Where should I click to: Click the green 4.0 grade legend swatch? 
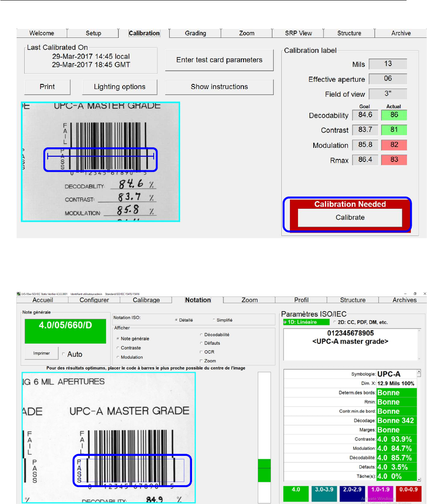coord(295,494)
